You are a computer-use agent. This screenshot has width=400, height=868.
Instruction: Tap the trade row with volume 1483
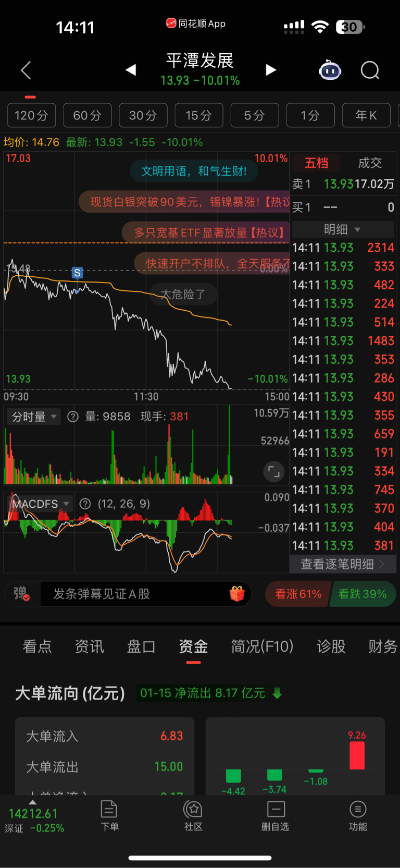(343, 341)
